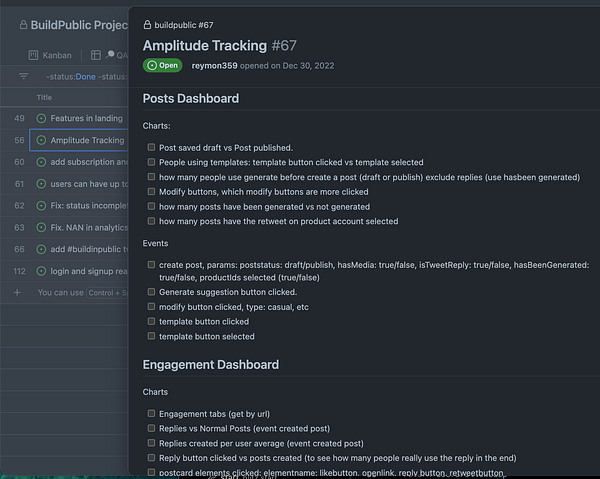
Task: Tick 'Generate suggestion button clicked' checkbox
Action: [151, 292]
